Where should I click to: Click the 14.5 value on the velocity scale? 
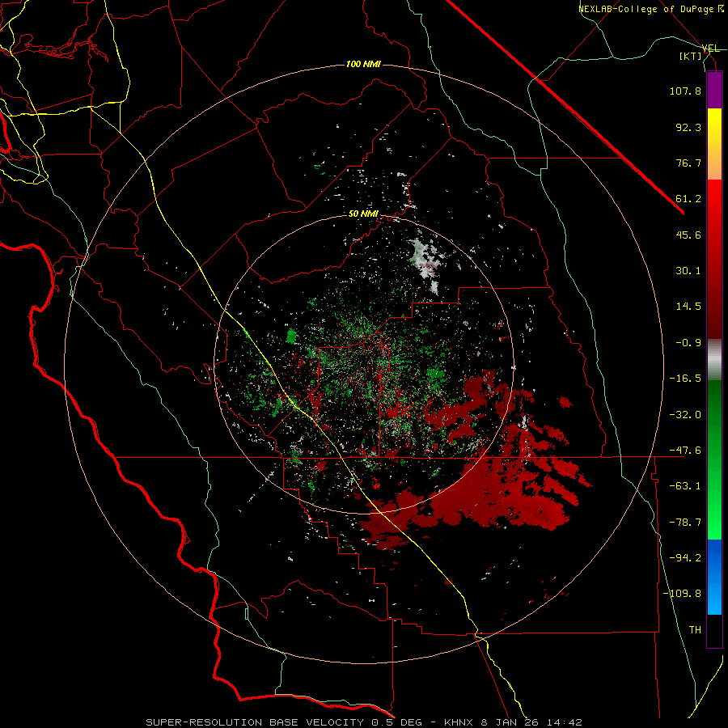click(688, 307)
